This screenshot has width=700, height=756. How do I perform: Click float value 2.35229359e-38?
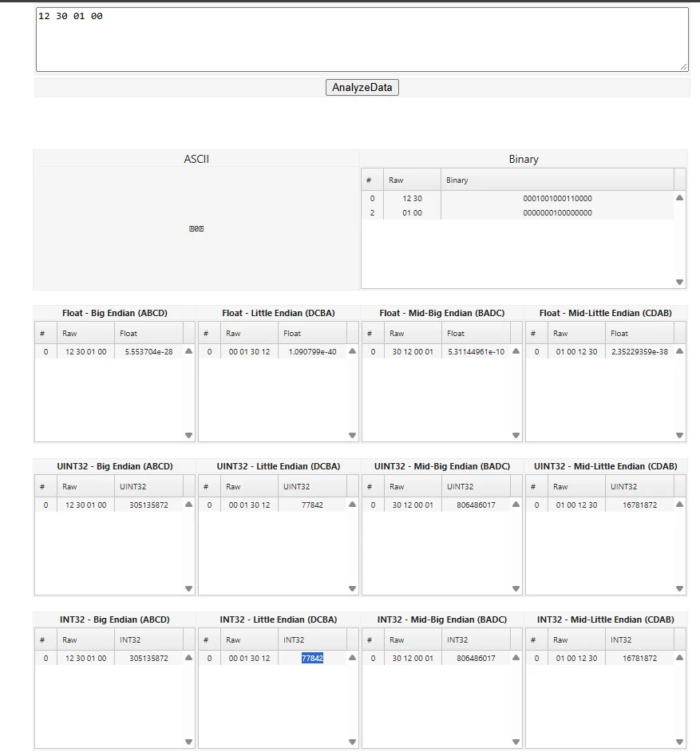[640, 351]
